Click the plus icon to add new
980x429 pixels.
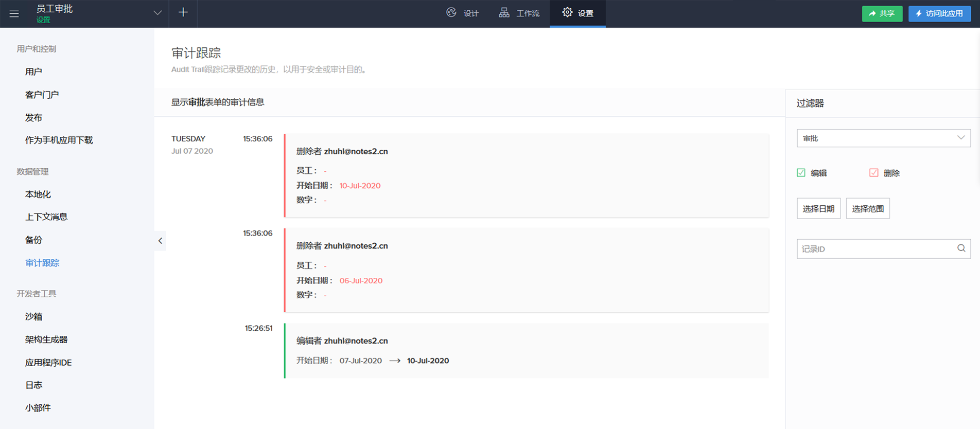click(183, 13)
